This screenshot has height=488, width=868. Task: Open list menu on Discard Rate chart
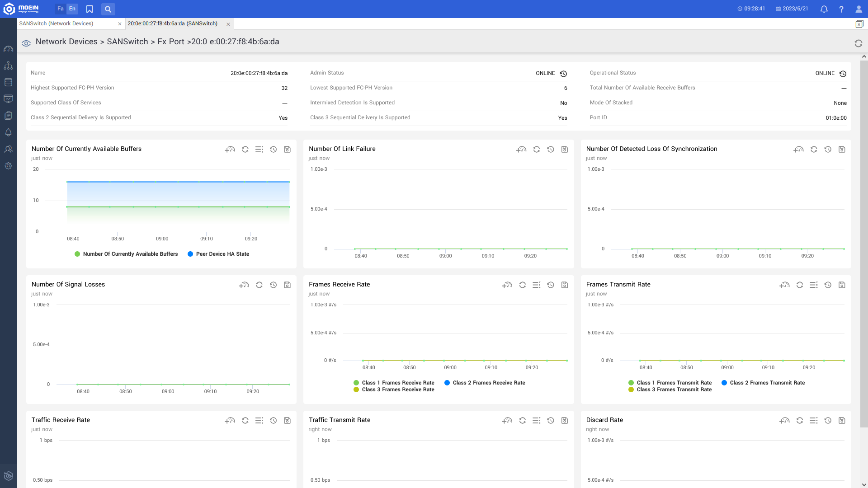[x=814, y=420]
